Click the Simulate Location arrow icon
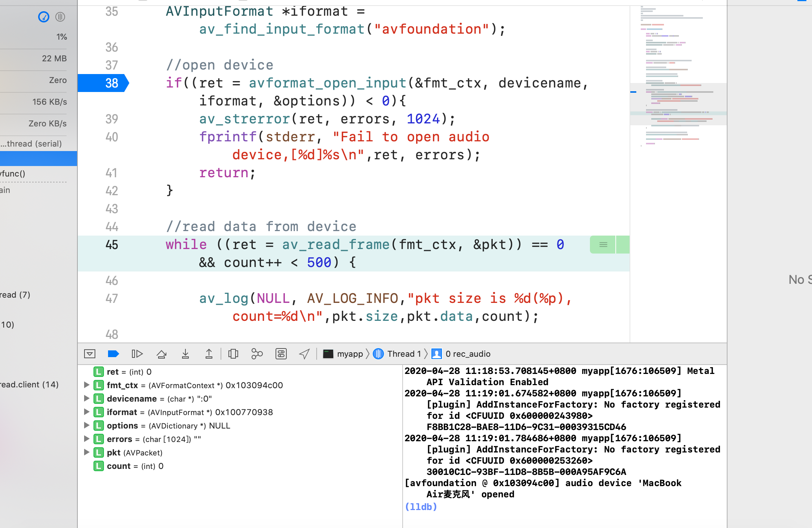 click(x=305, y=354)
